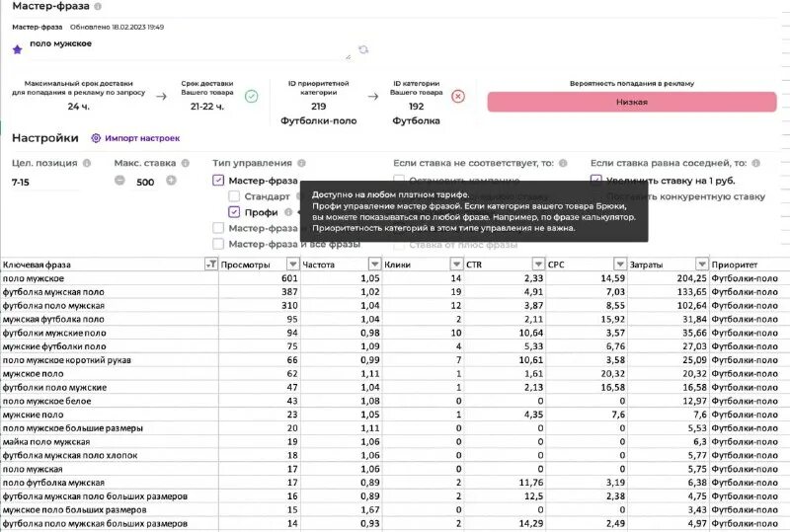Image resolution: width=790 pixels, height=532 pixels.
Task: Click the info icon next to Профи
Action: [x=288, y=212]
